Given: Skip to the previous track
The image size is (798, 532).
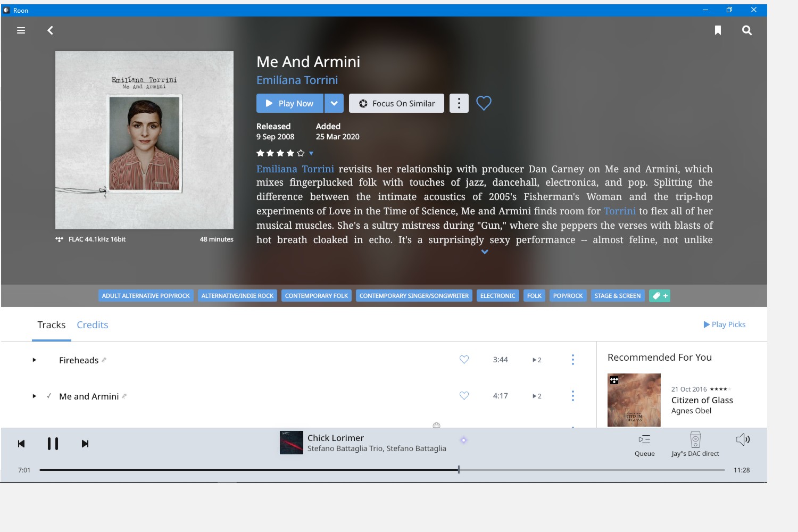Looking at the screenshot, I should (x=21, y=444).
